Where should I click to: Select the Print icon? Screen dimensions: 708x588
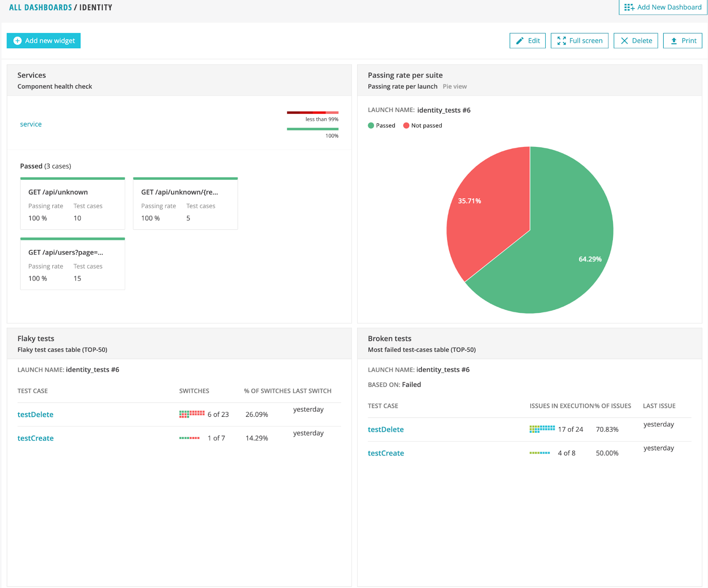tap(673, 40)
